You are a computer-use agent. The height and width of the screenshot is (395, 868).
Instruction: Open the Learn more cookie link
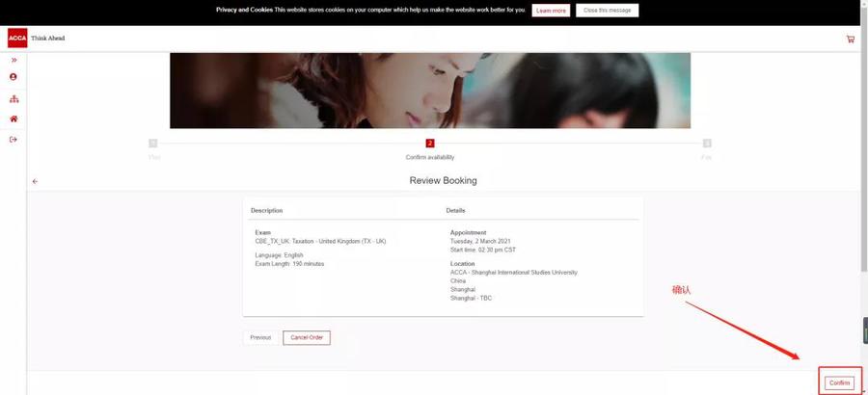click(x=551, y=11)
